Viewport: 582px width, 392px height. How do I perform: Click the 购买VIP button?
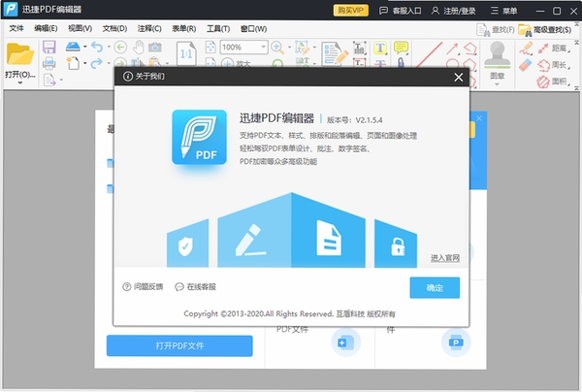(x=351, y=11)
